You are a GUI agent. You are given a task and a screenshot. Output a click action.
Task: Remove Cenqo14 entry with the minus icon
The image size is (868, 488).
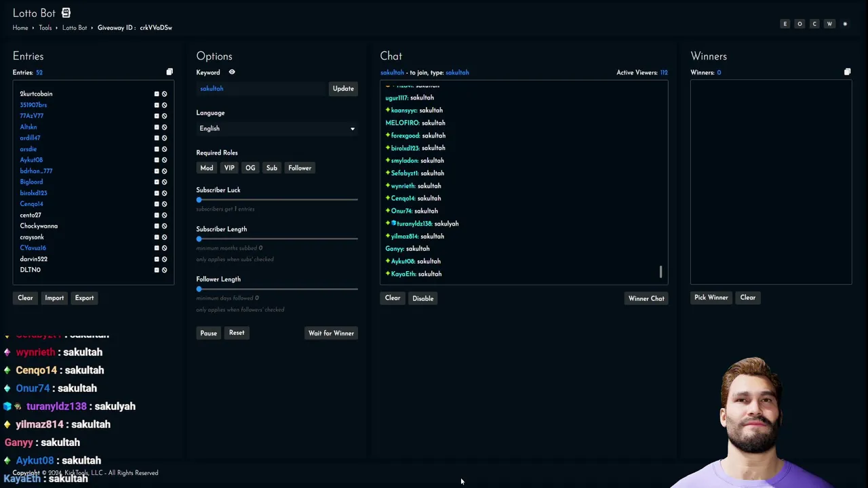pos(157,204)
